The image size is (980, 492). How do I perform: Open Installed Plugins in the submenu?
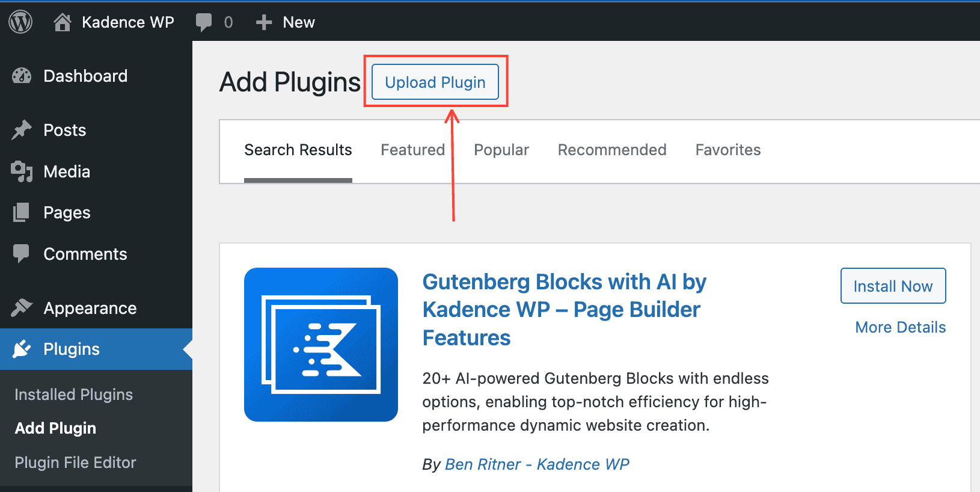coord(73,395)
